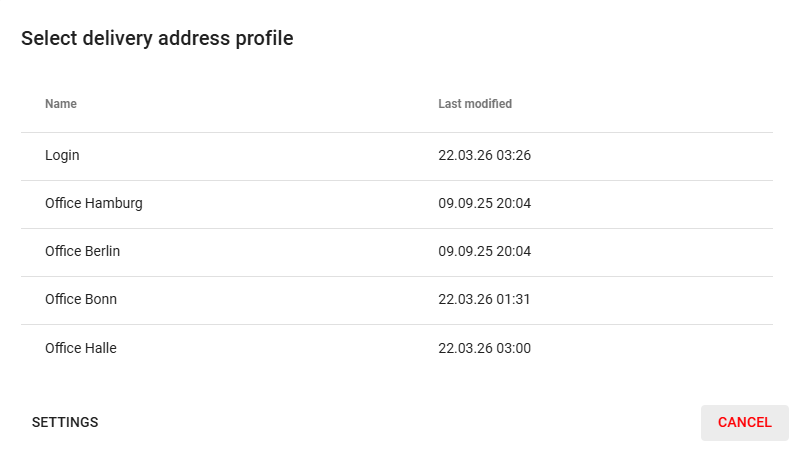Select the Login address profile
Image resolution: width=792 pixels, height=449 pixels.
pyautogui.click(x=62, y=156)
